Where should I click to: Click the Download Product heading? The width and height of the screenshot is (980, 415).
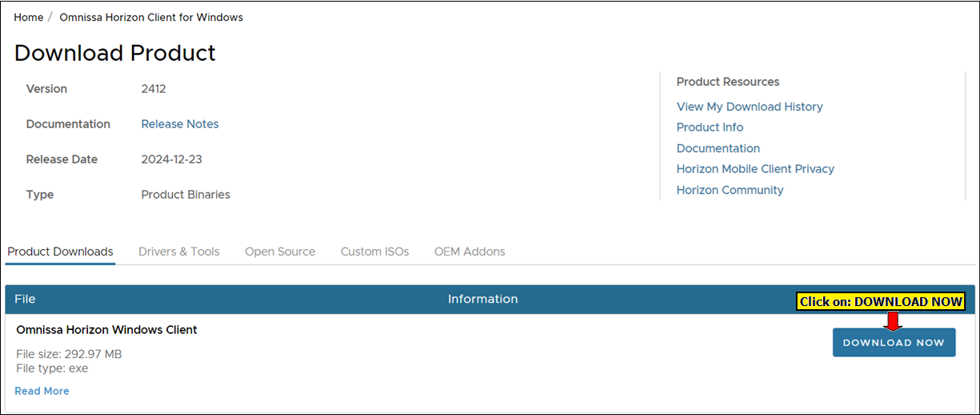(x=115, y=53)
